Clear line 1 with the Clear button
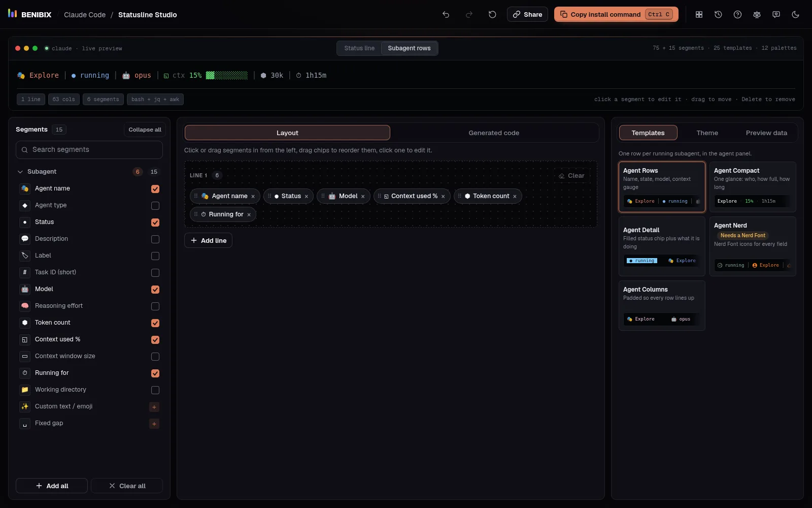Screen dimensions: 812x508 pos(571,176)
